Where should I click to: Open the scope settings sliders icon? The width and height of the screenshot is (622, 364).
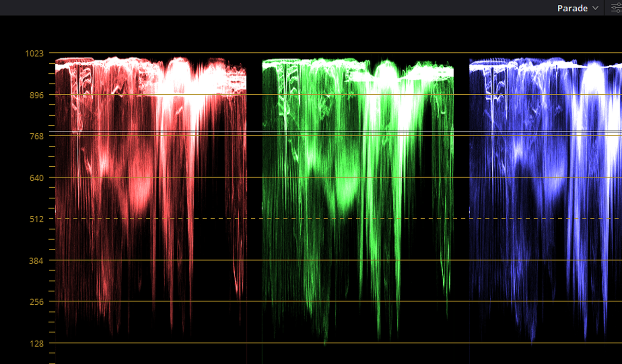pos(616,8)
